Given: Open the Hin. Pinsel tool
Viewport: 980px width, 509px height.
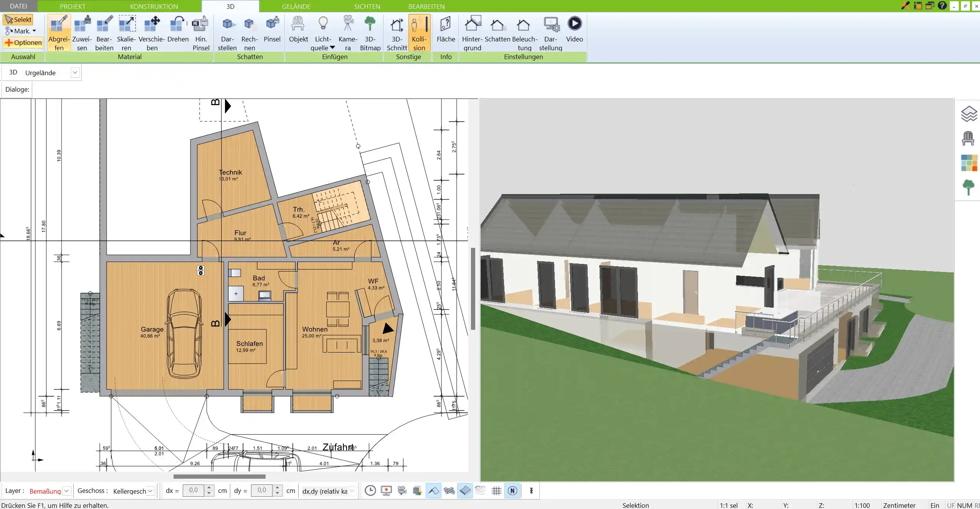Looking at the screenshot, I should point(200,33).
